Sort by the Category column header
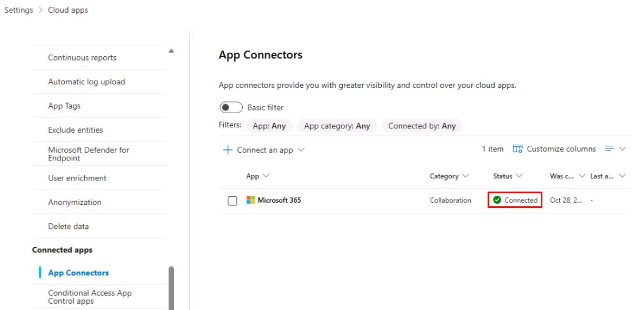 450,176
